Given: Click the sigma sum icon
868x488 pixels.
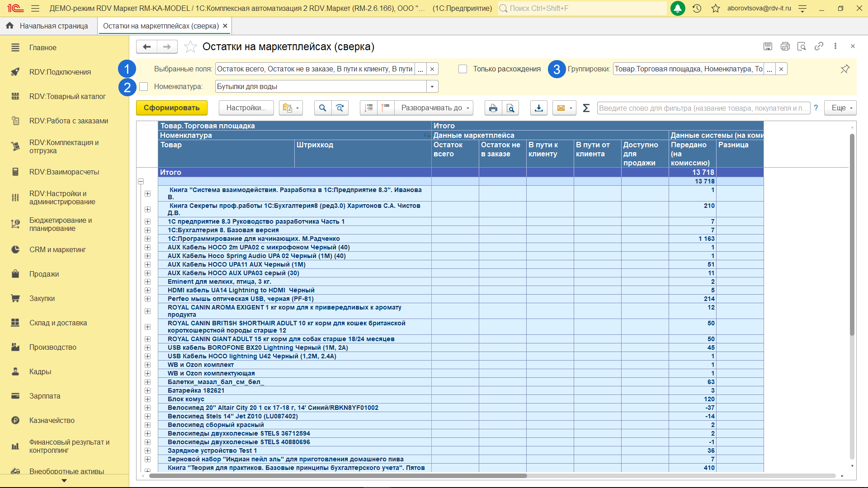Looking at the screenshot, I should click(586, 108).
